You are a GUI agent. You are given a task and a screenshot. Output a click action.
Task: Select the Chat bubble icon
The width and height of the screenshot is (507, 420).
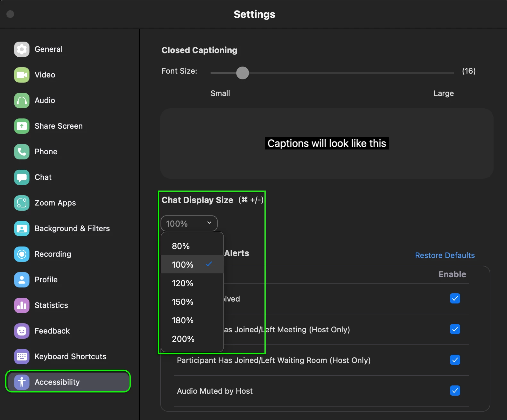[22, 177]
